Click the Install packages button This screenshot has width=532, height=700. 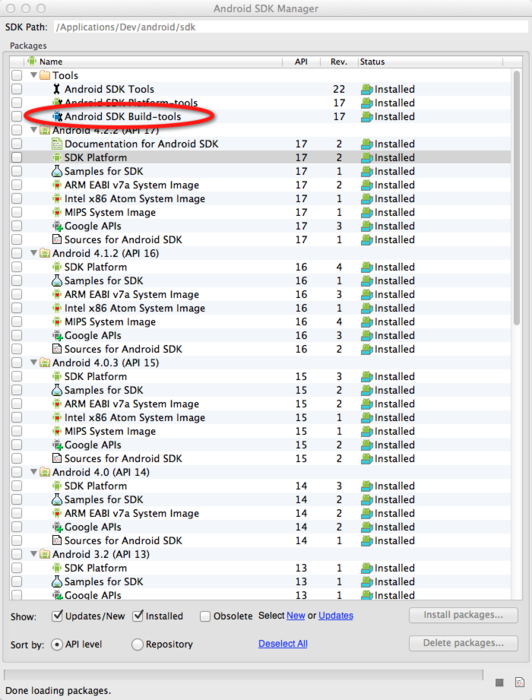(x=463, y=615)
